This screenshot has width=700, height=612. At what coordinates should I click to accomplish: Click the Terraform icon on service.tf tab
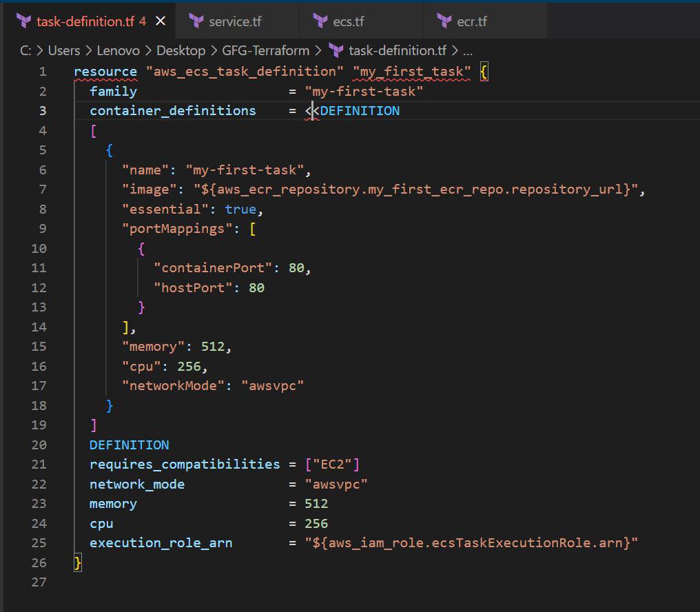click(196, 21)
